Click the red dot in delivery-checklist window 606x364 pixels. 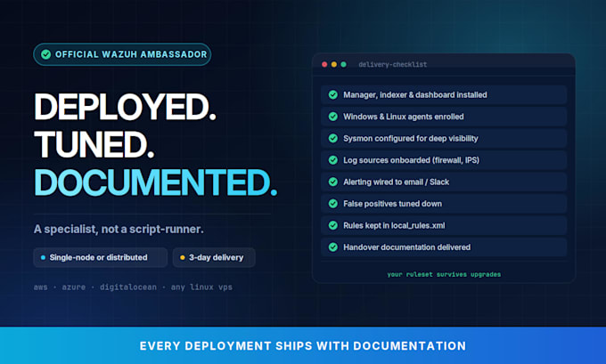coord(324,64)
